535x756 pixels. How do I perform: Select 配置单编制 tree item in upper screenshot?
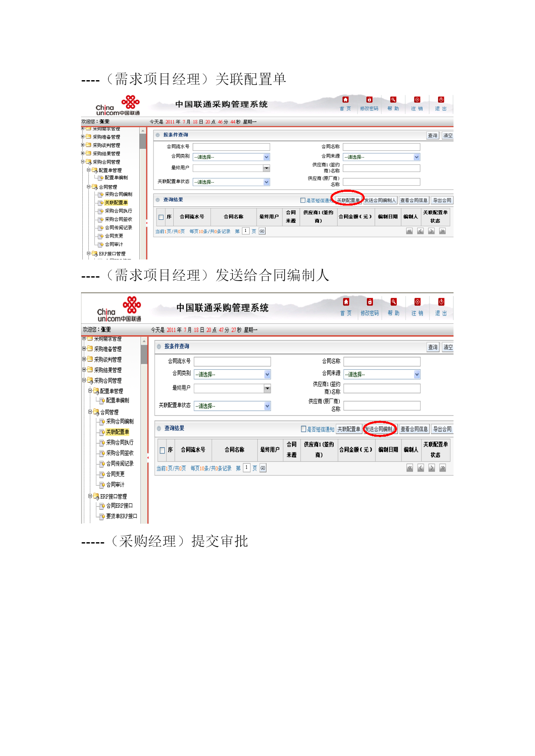[x=116, y=178]
